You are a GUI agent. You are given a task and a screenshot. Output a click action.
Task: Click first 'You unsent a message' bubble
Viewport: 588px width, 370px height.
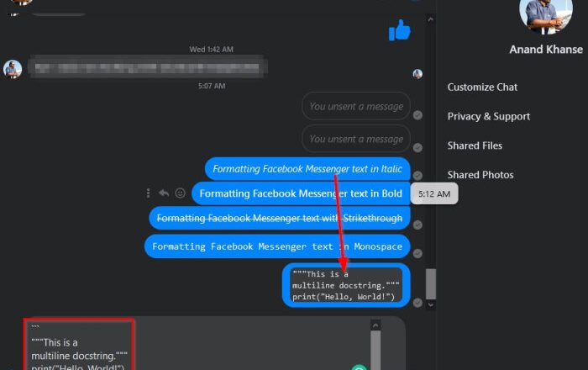pos(356,106)
